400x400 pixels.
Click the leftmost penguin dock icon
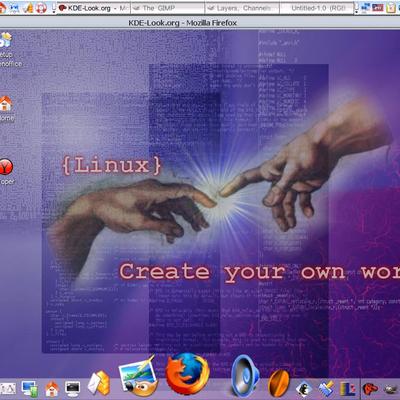[x=7, y=389]
